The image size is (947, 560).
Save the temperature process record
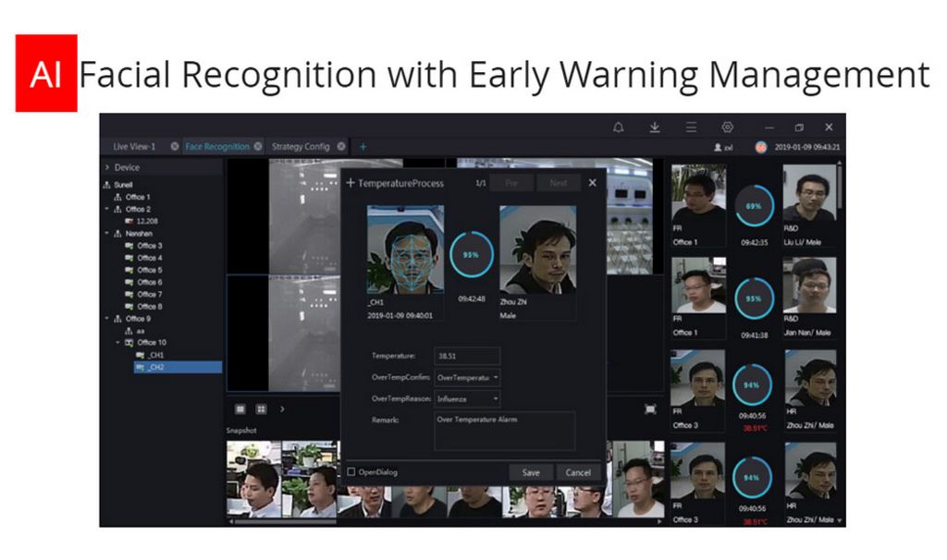coord(531,472)
